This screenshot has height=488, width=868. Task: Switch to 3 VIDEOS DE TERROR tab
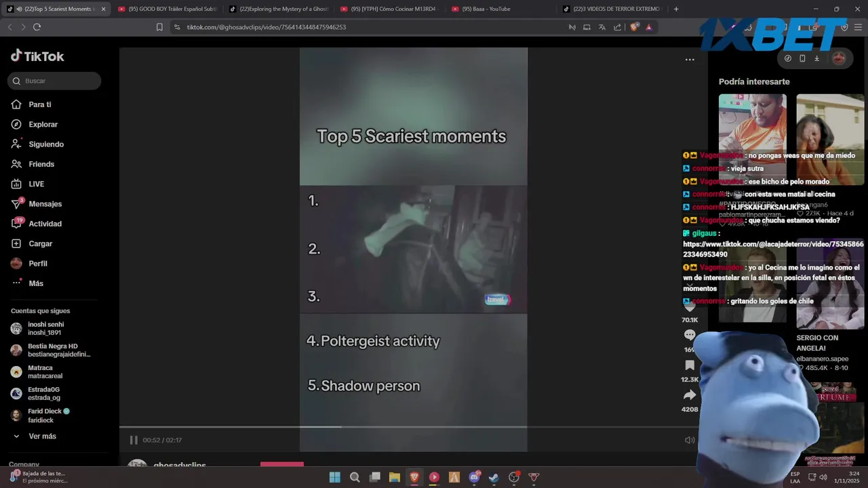coord(612,9)
